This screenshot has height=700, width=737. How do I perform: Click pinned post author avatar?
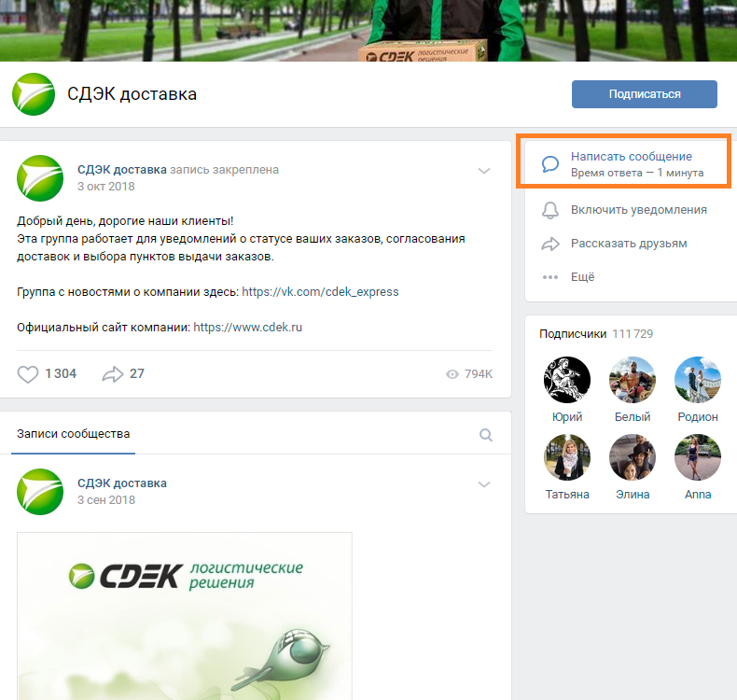pyautogui.click(x=40, y=178)
